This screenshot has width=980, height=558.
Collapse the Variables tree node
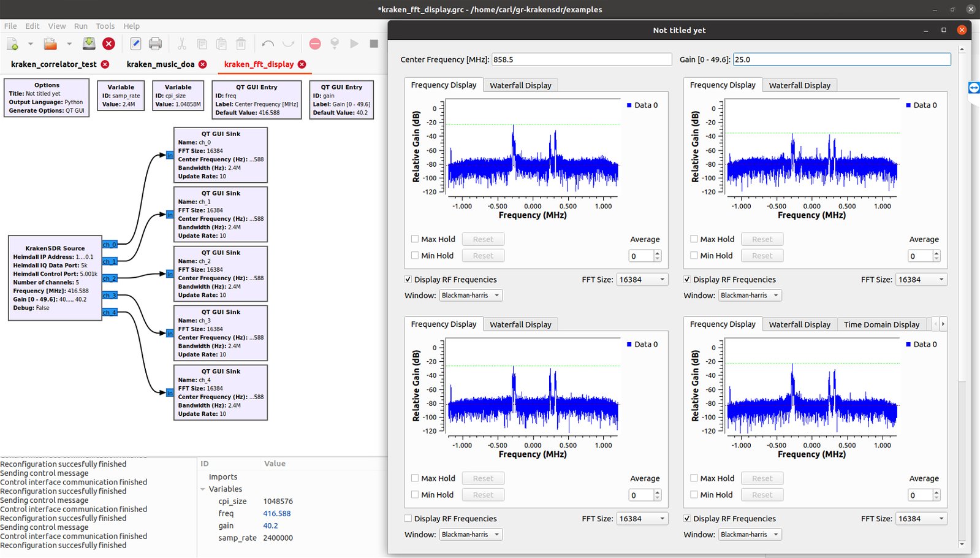(x=203, y=489)
